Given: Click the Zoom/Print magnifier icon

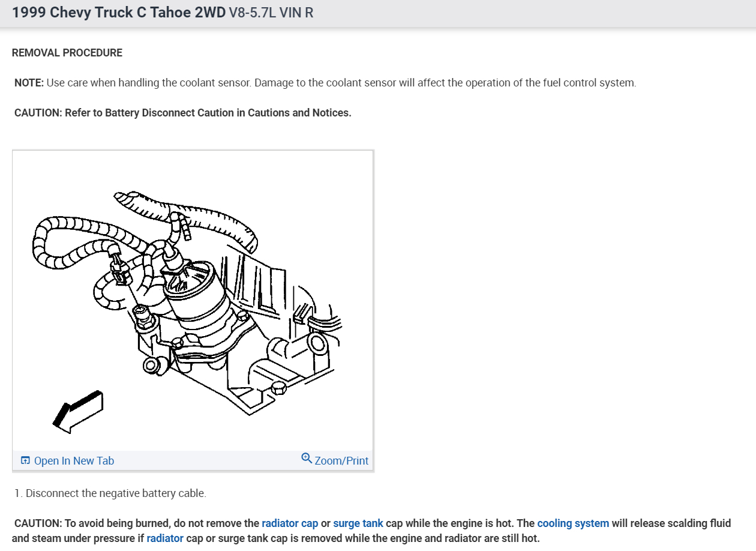Looking at the screenshot, I should [307, 459].
